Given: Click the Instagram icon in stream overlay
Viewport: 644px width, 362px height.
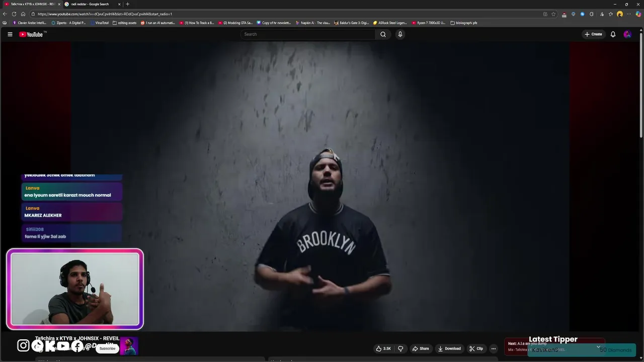Looking at the screenshot, I should pyautogui.click(x=23, y=345).
